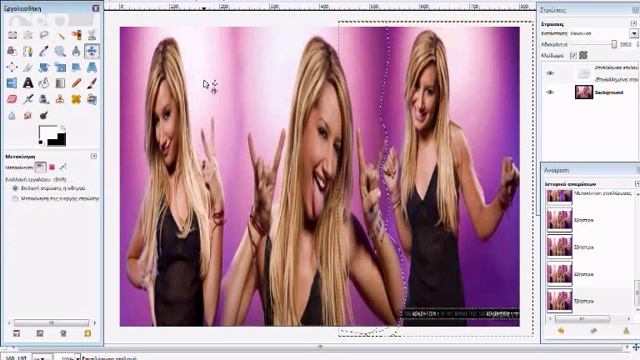Select the Crop tool
Image resolution: width=640 pixels, height=360 pixels.
pos(28,67)
